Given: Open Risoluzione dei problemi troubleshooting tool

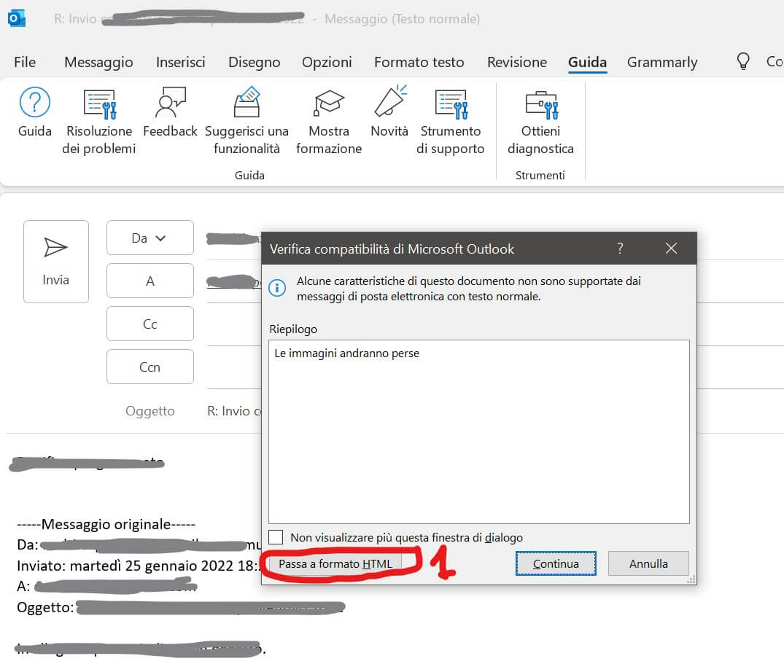Looking at the screenshot, I should tap(99, 104).
